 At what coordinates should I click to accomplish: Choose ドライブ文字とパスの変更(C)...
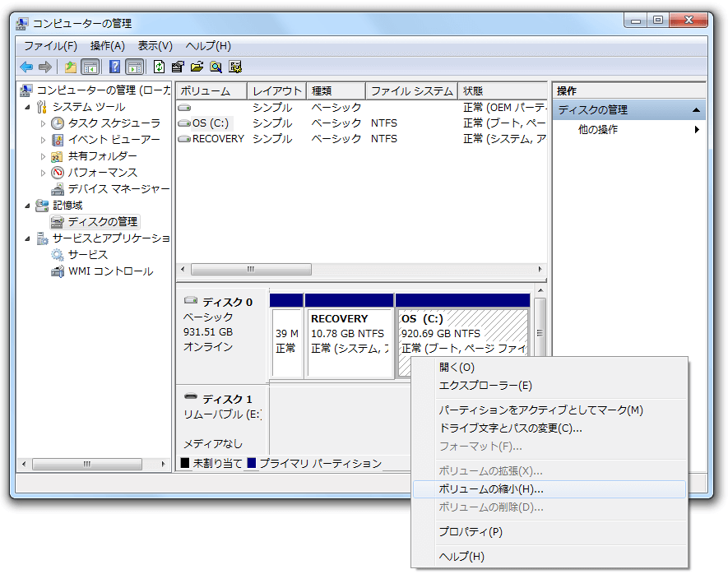tap(549, 428)
